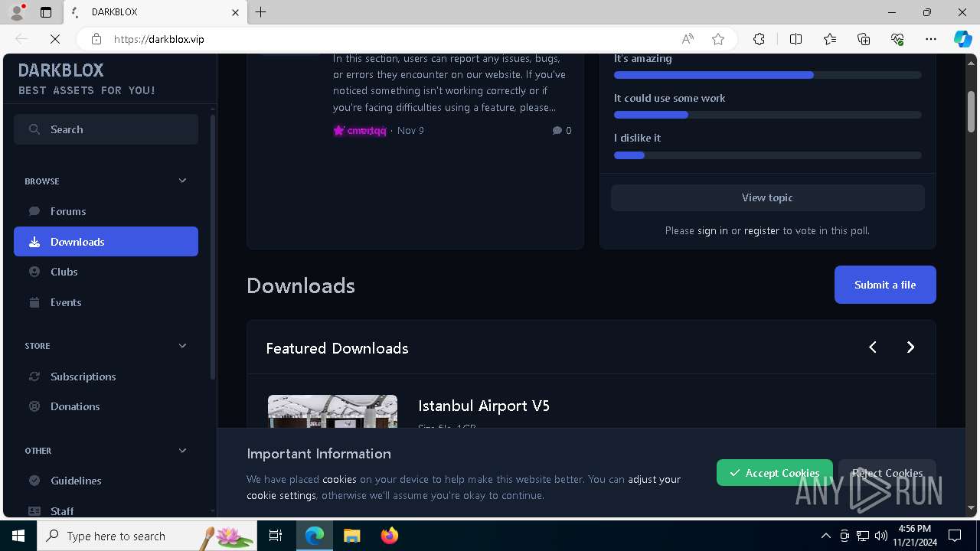Collapse the OTHER section chevron
The image size is (980, 551).
pyautogui.click(x=182, y=451)
